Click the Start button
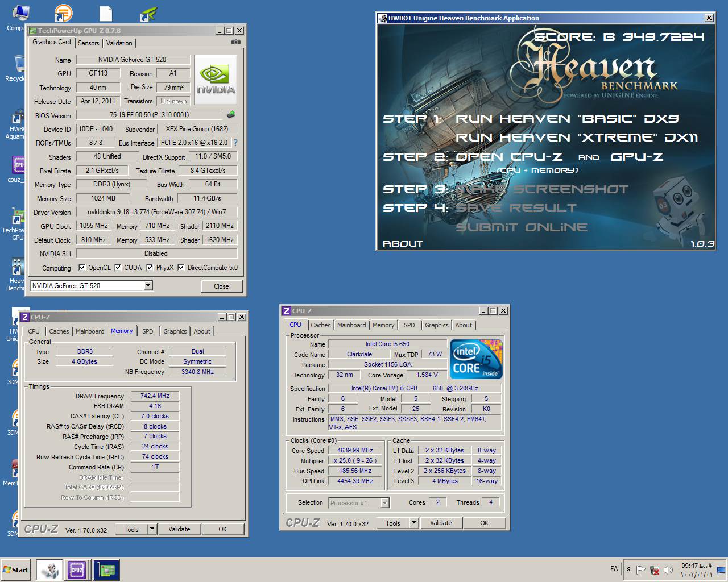728x582 pixels. pos(15,569)
